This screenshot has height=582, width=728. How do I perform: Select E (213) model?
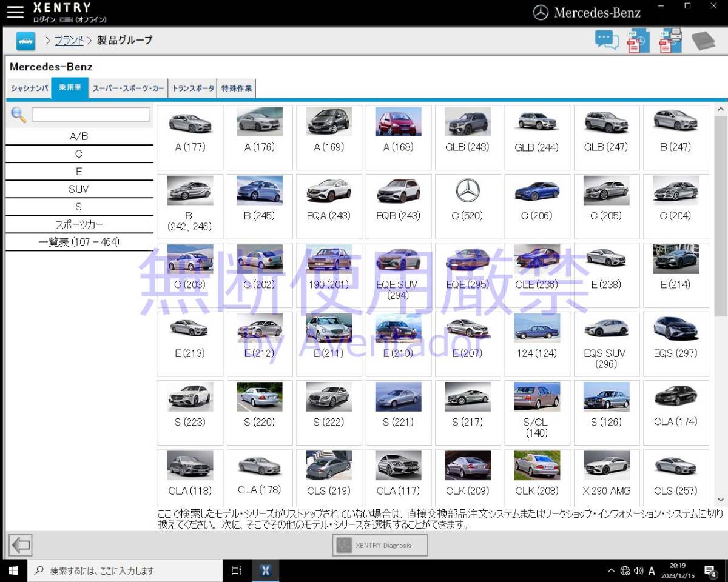[190, 344]
